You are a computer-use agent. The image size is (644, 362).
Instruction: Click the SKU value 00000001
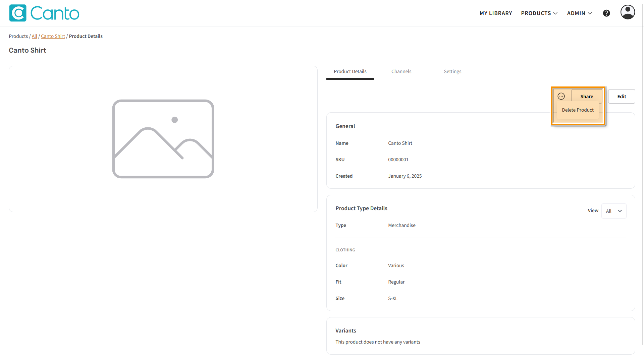click(x=398, y=160)
